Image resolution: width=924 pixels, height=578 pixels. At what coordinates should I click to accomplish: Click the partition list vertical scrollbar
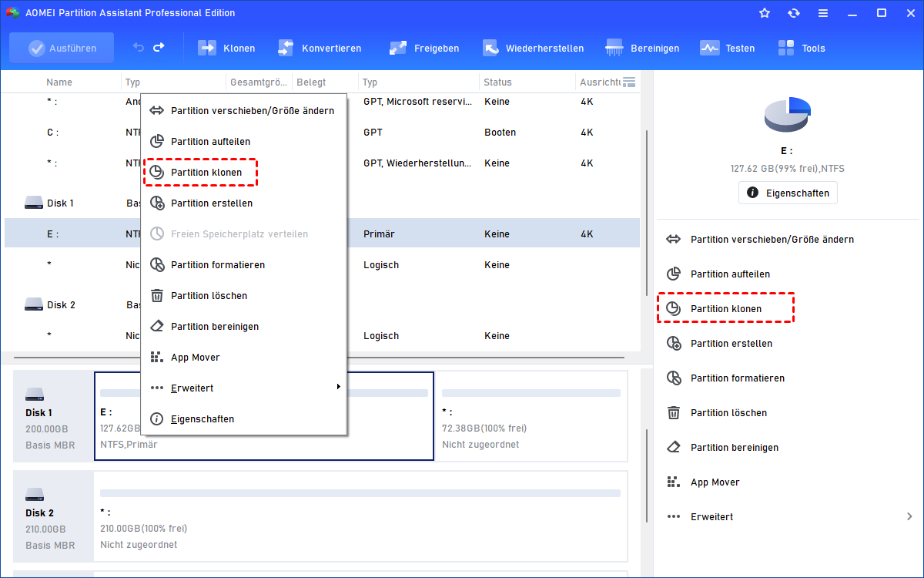click(646, 212)
